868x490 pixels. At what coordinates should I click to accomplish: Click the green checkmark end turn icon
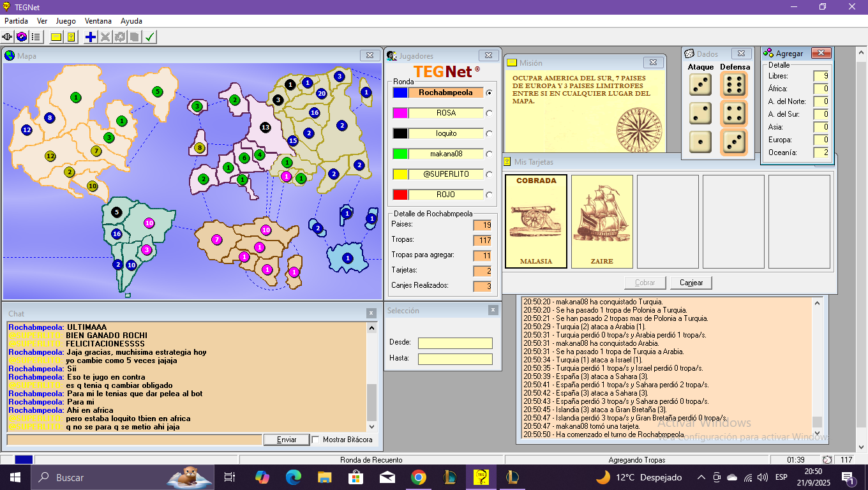149,37
